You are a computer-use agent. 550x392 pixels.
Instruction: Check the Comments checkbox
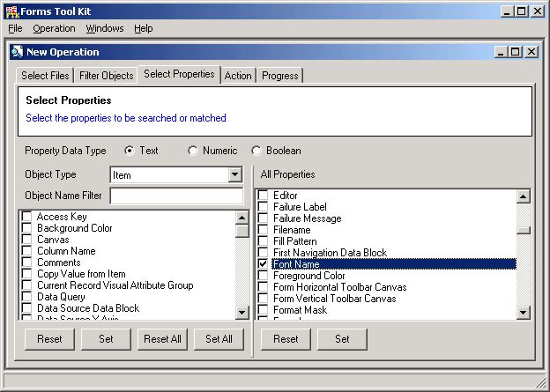coord(27,263)
